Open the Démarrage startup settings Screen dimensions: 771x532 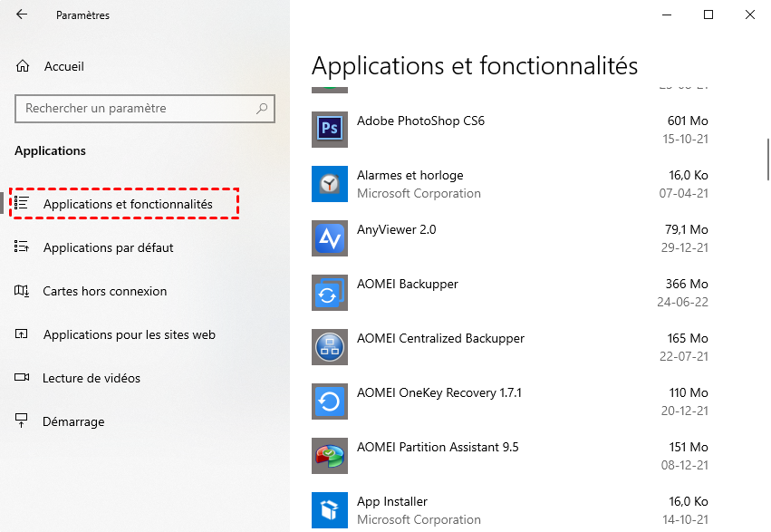point(73,421)
